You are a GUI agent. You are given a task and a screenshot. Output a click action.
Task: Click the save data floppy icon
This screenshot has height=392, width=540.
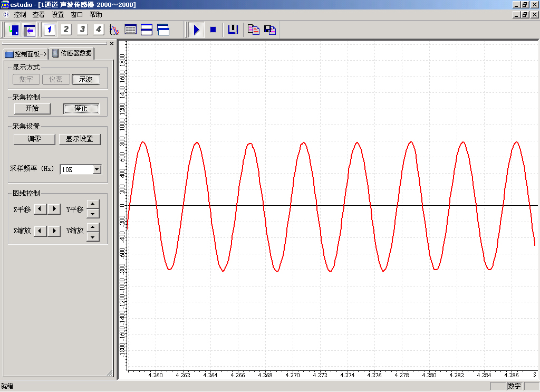[x=270, y=30]
